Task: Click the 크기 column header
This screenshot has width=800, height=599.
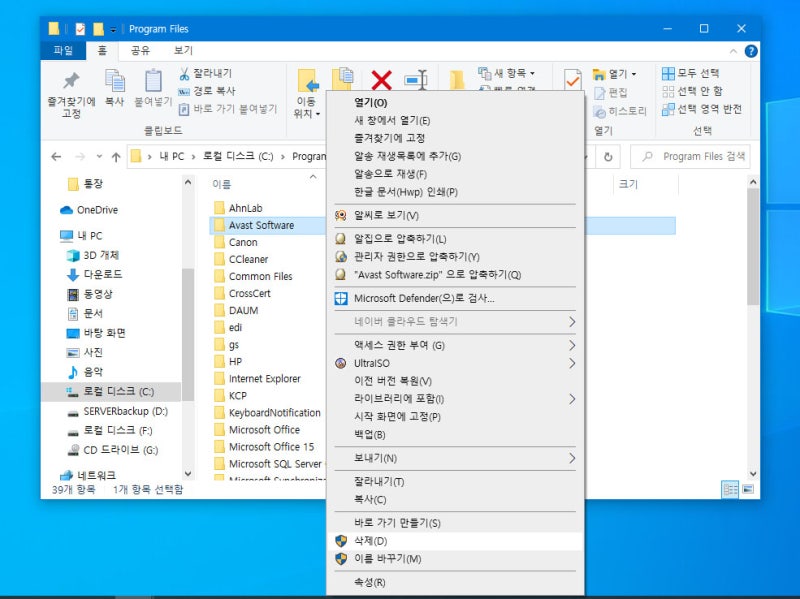Action: [629, 184]
